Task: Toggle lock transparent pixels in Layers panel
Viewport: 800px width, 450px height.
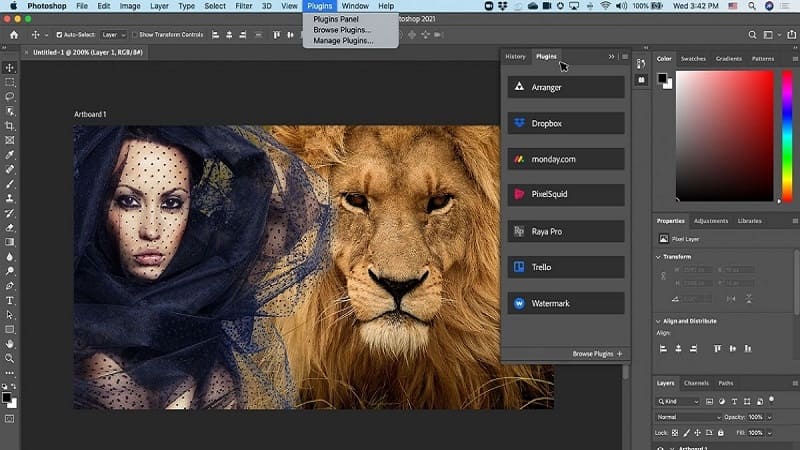Action: 675,433
